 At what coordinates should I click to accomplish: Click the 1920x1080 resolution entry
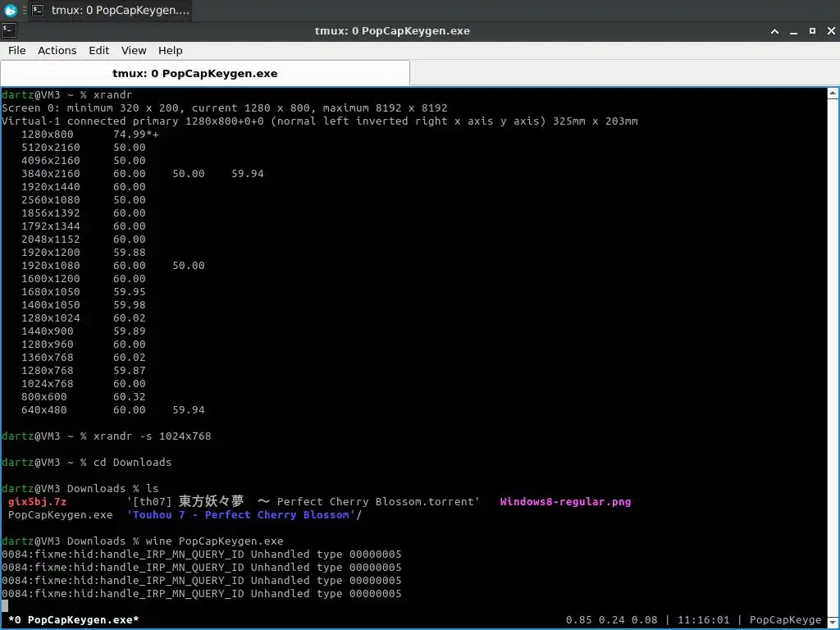(50, 266)
